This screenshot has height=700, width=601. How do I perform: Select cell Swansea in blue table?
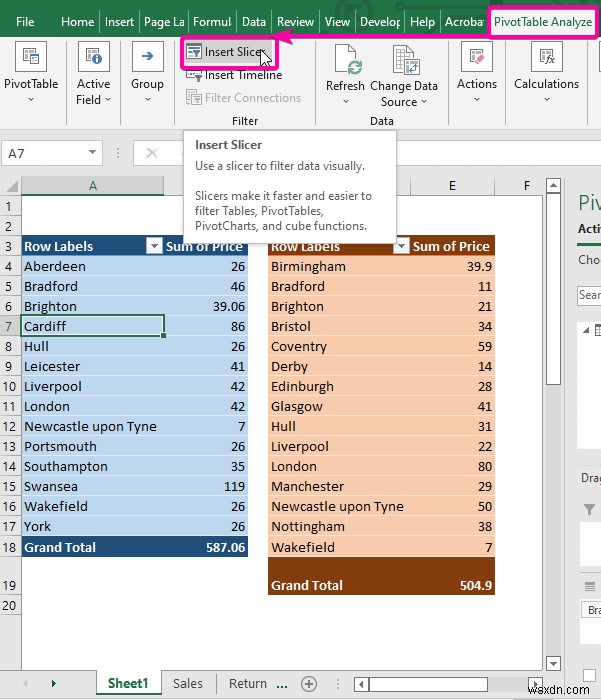pos(93,486)
